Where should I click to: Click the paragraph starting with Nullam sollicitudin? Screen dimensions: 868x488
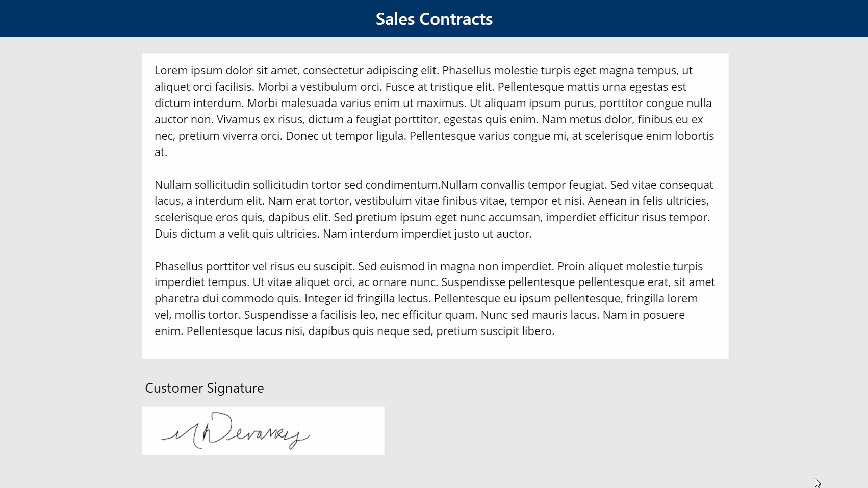click(434, 209)
